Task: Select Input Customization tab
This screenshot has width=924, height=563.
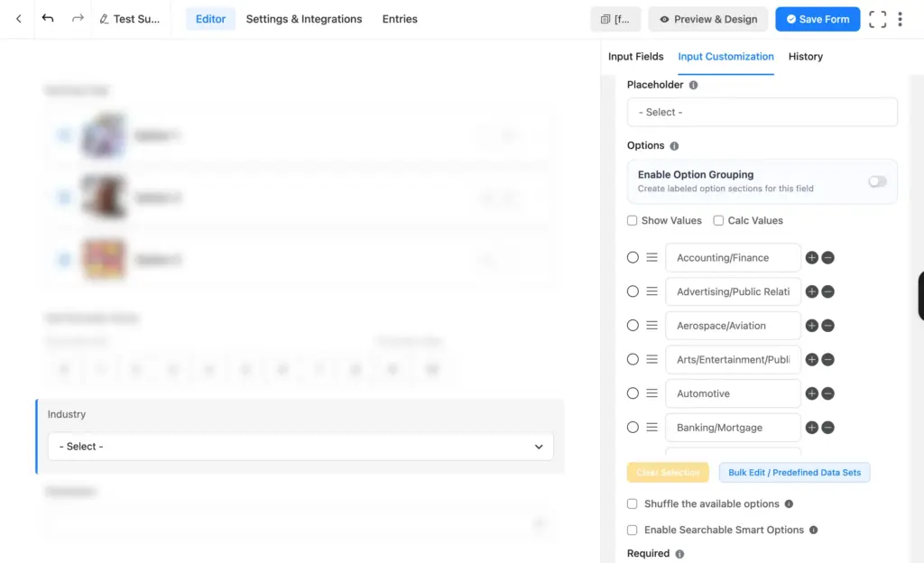Action: coord(725,57)
